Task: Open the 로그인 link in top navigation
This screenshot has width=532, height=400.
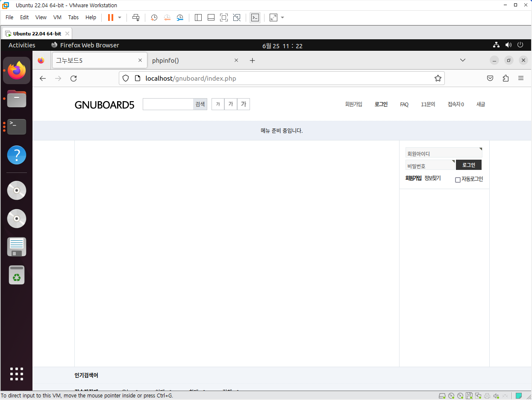Action: [381, 104]
